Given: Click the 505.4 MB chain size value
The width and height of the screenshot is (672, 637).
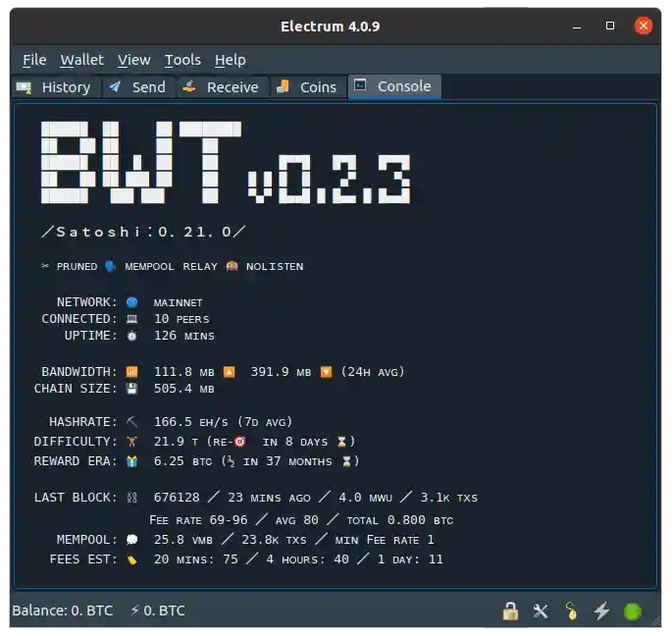Looking at the screenshot, I should pos(183,389).
